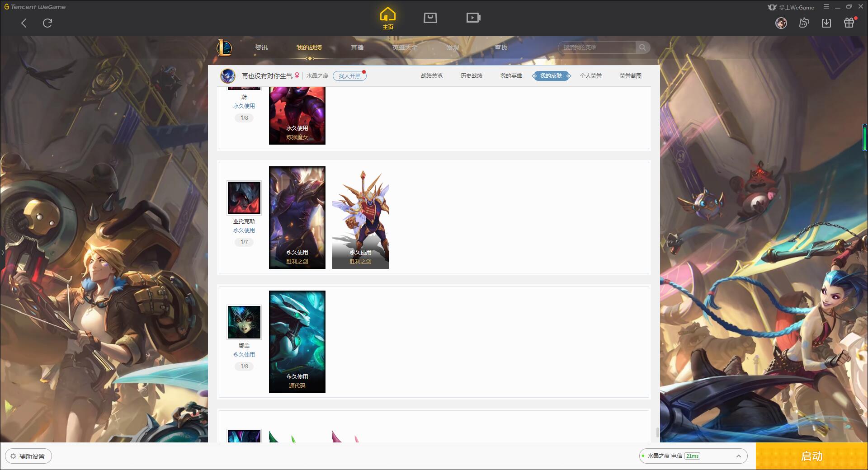868x470 pixels.
Task: Open the 我的英雄 subtab
Action: tap(511, 76)
